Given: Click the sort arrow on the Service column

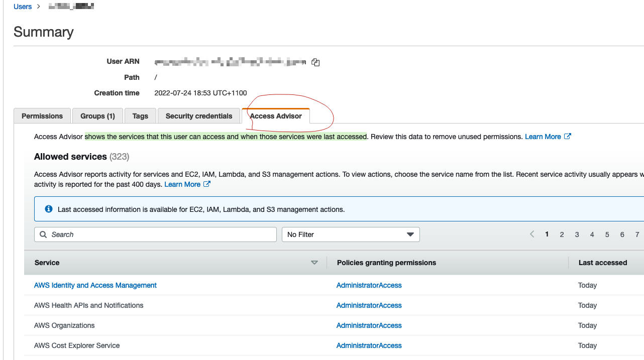Looking at the screenshot, I should [x=314, y=263].
